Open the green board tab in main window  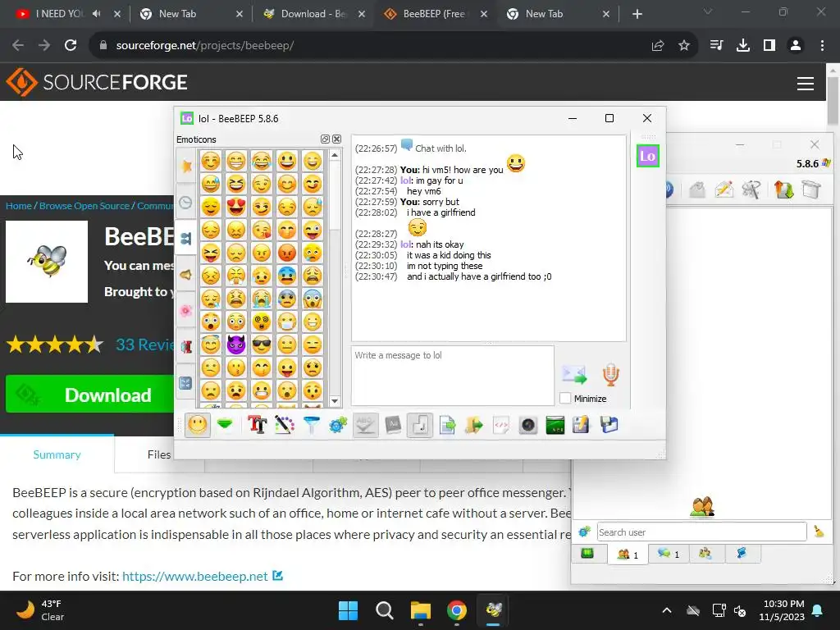(587, 554)
